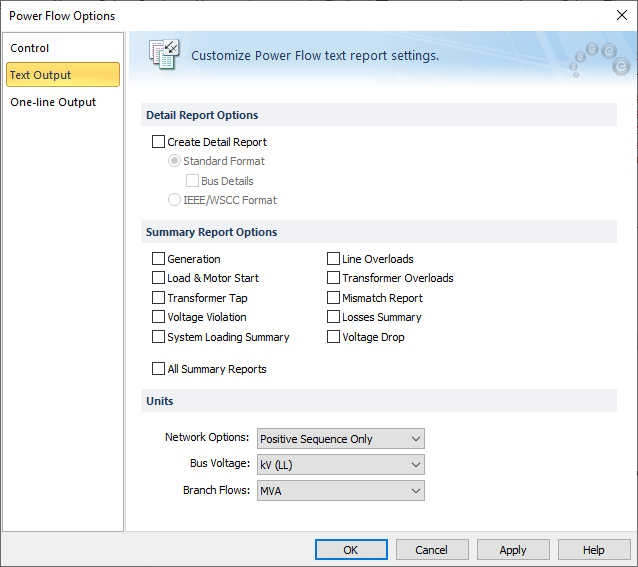Open the One-line Output page
Screen dimensions: 638x567
pyautogui.click(x=53, y=102)
